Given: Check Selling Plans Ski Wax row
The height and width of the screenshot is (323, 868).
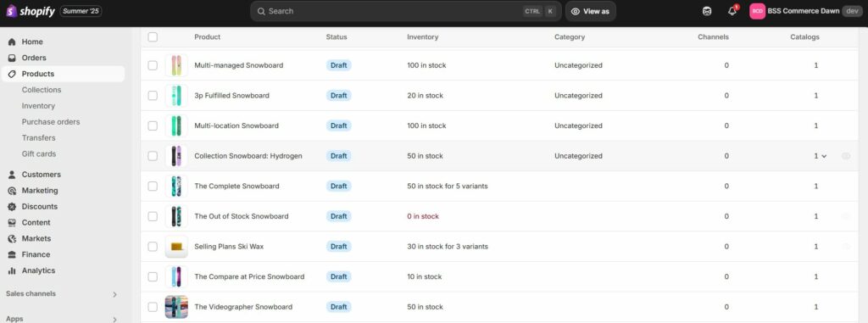Looking at the screenshot, I should [x=153, y=247].
